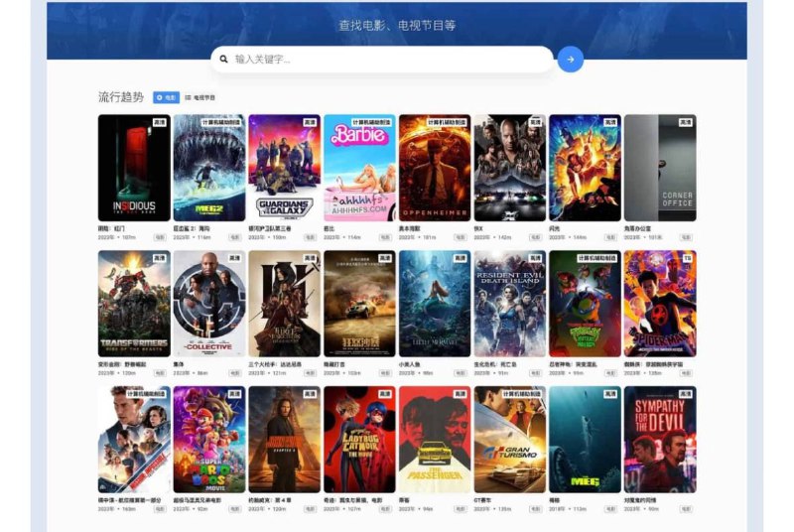The width and height of the screenshot is (794, 532).
Task: Open The Three Musketeers poster
Action: coord(284,304)
